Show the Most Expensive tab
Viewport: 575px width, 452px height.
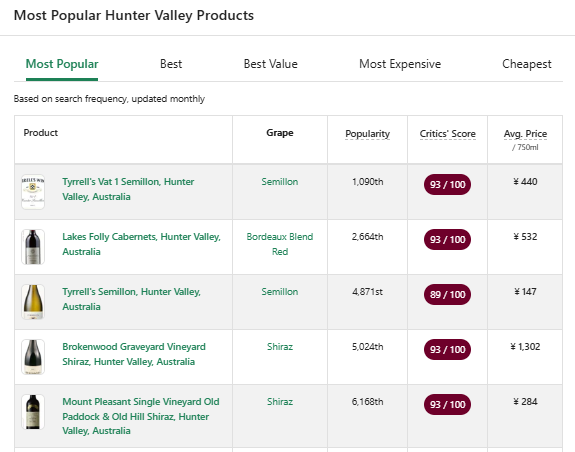pyautogui.click(x=400, y=64)
